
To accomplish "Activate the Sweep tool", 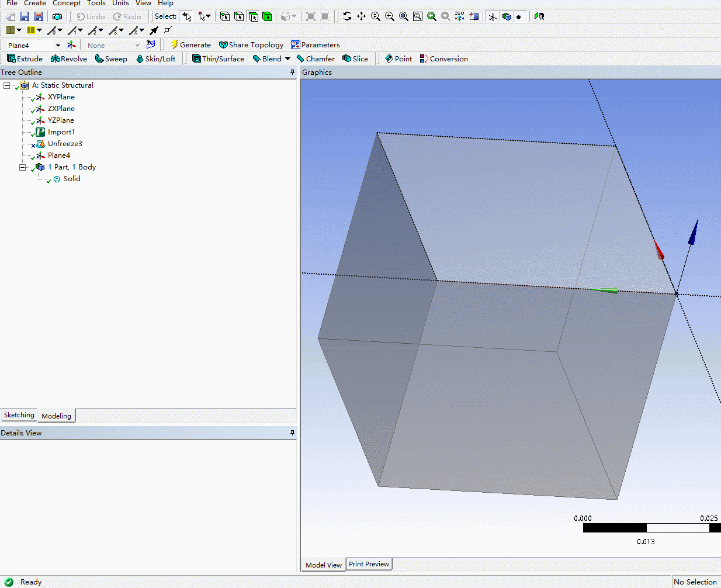I will [x=110, y=58].
